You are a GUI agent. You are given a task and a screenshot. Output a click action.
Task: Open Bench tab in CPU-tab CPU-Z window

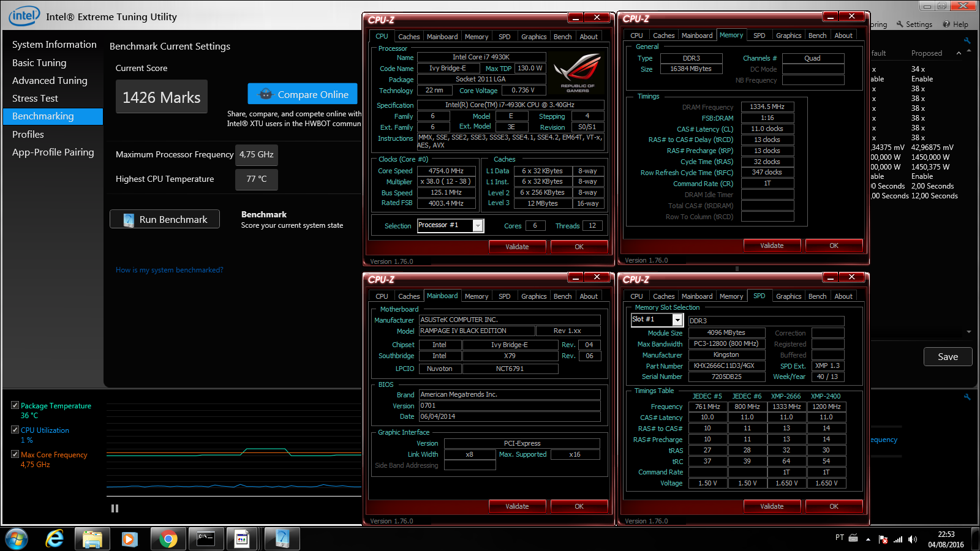[x=562, y=37]
